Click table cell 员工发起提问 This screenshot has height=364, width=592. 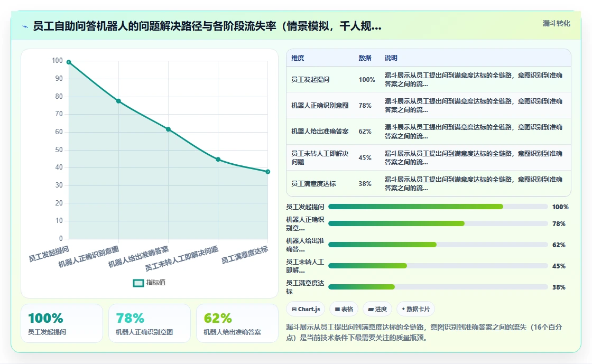click(310, 80)
